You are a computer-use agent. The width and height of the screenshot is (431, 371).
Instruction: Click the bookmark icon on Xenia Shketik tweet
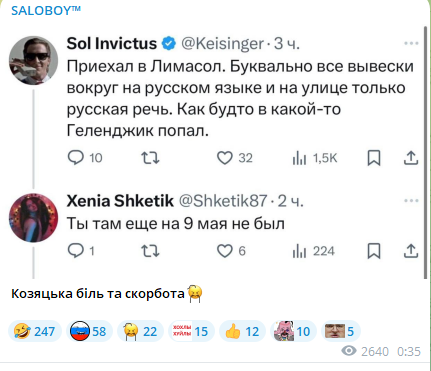tap(374, 251)
